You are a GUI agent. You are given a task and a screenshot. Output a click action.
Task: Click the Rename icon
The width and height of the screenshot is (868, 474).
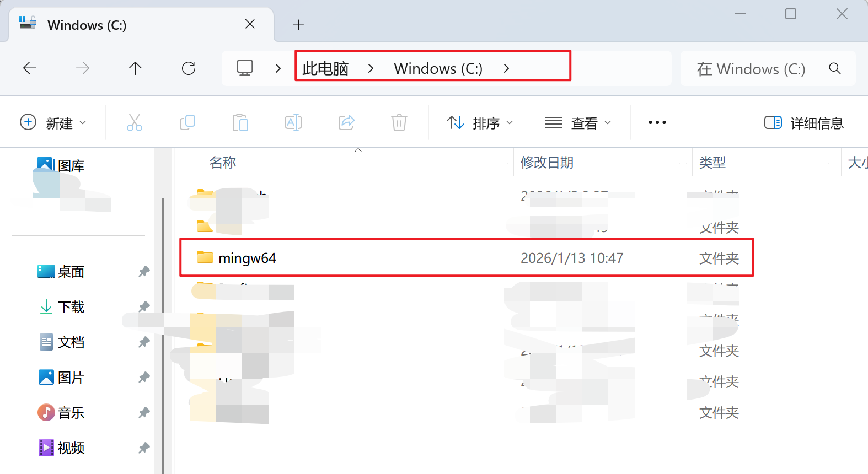293,122
